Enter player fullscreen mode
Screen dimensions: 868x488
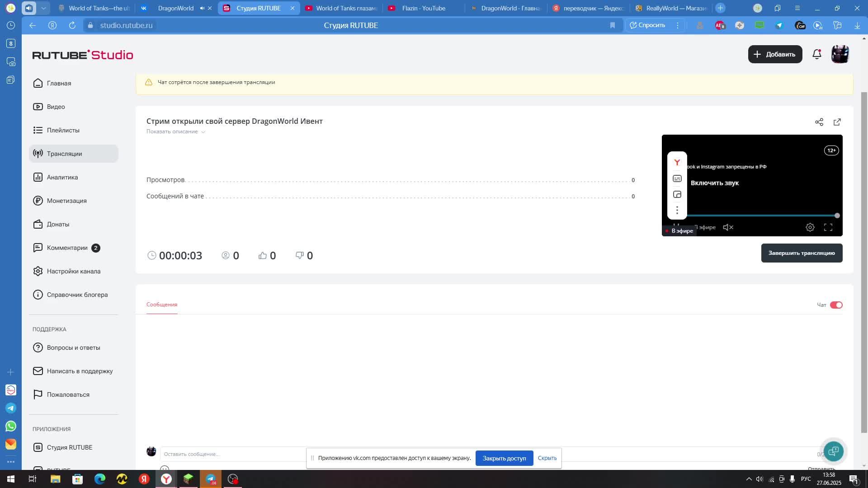828,227
